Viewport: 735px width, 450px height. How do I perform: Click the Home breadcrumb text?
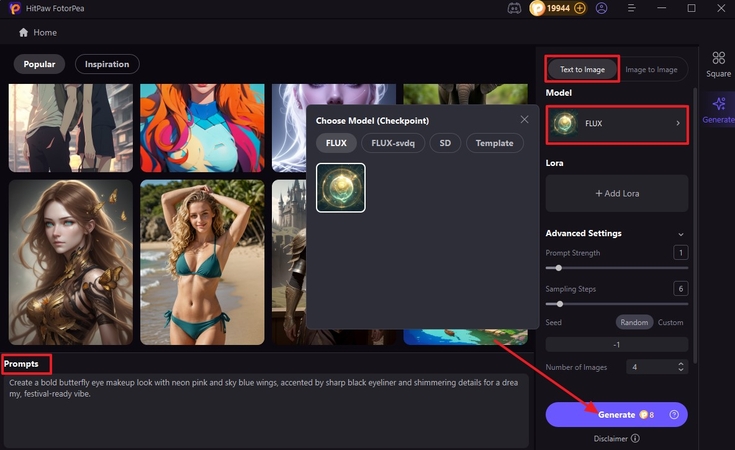[x=45, y=32]
